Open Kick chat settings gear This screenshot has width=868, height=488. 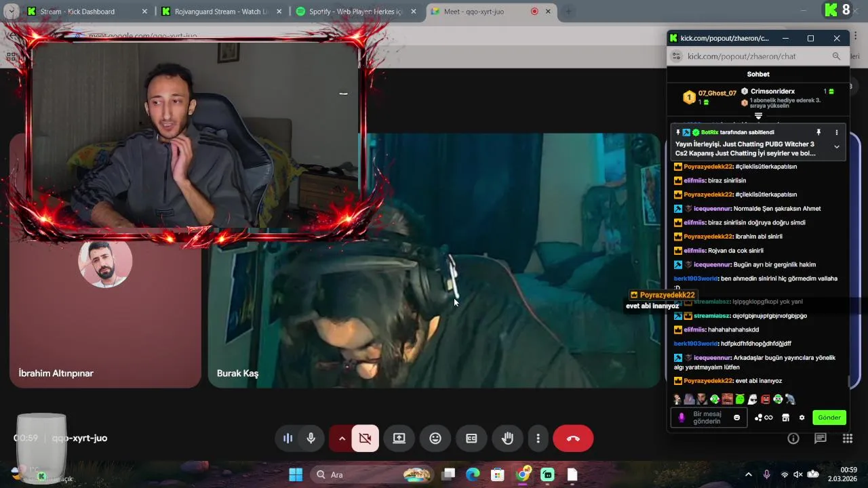pos(802,418)
